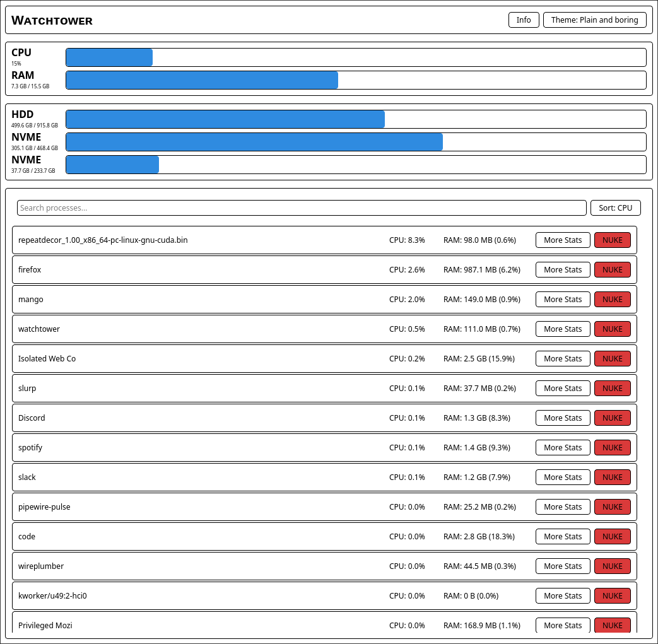Open More Stats for firefox
The height and width of the screenshot is (644, 658).
[563, 270]
